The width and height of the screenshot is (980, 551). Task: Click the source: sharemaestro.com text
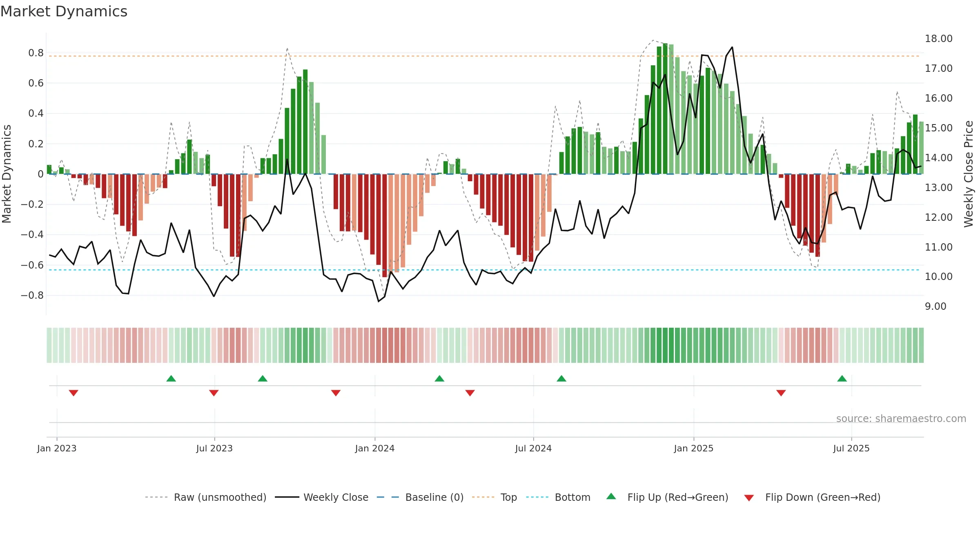tap(901, 418)
